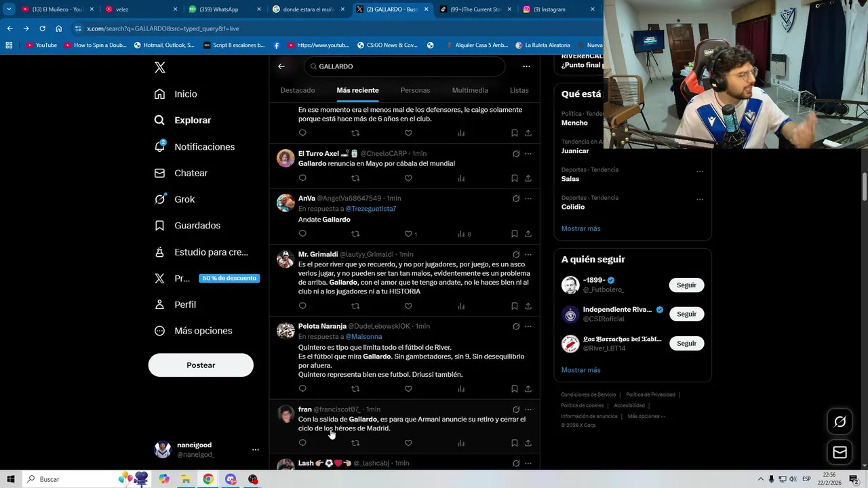This screenshot has width=868, height=488.
Task: Open more options on Pelota Naranja's tweet
Action: (x=528, y=327)
